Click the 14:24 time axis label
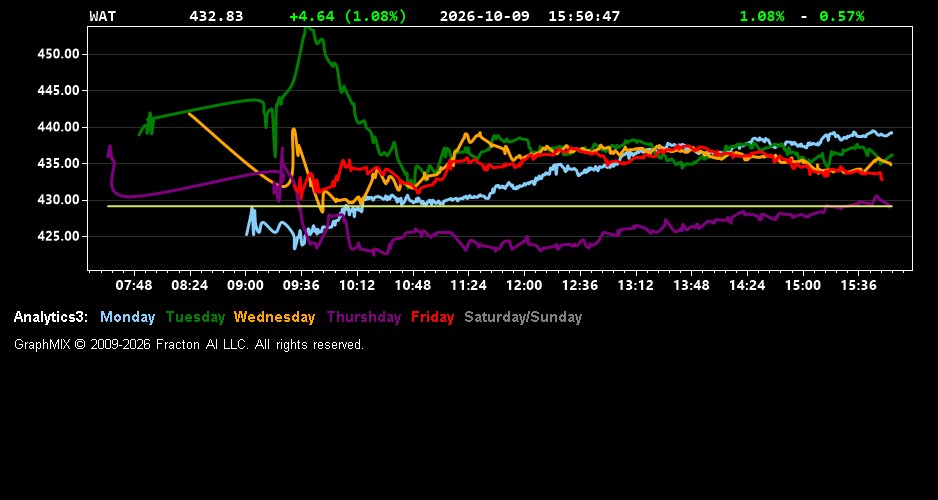The height and width of the screenshot is (500, 938). [747, 286]
